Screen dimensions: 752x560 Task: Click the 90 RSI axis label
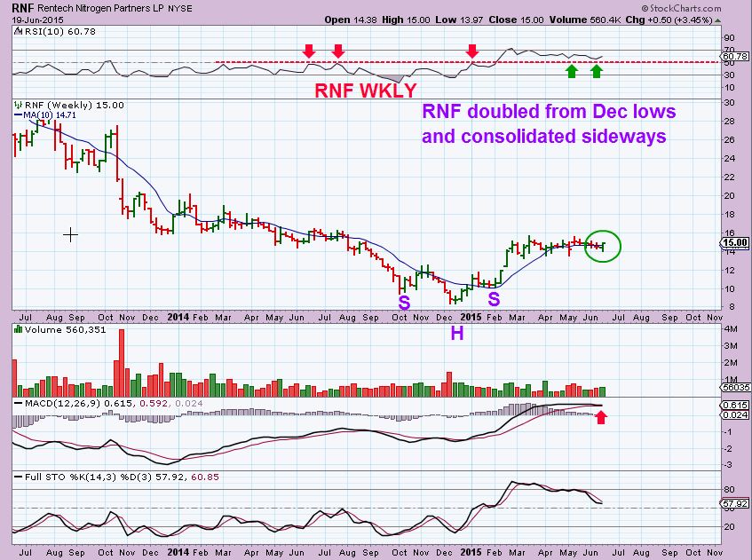[x=730, y=38]
